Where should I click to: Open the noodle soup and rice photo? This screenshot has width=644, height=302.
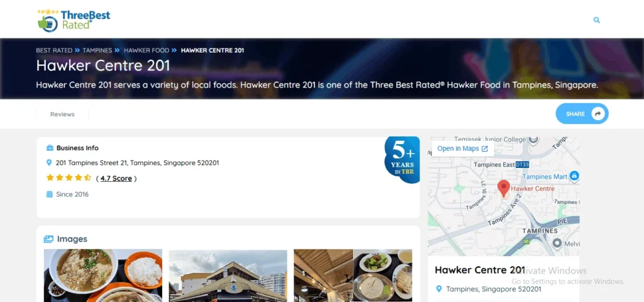pyautogui.click(x=103, y=276)
